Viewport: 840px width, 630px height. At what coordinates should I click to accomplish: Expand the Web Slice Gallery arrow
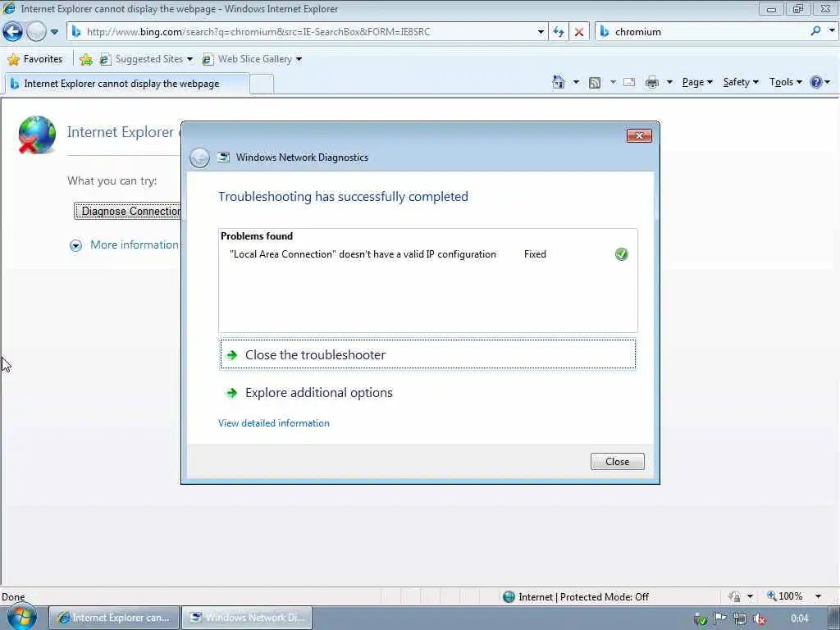(x=299, y=59)
